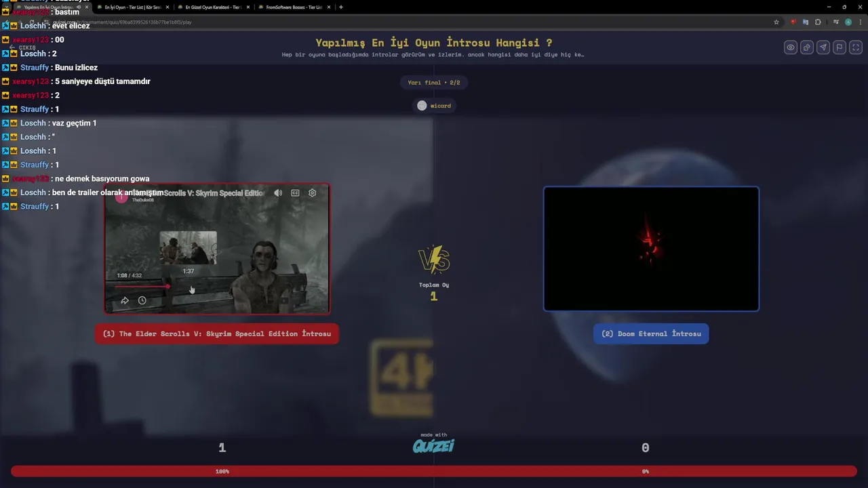This screenshot has width=868, height=488.
Task: Open the browser extensions puzzle menu
Action: (818, 22)
